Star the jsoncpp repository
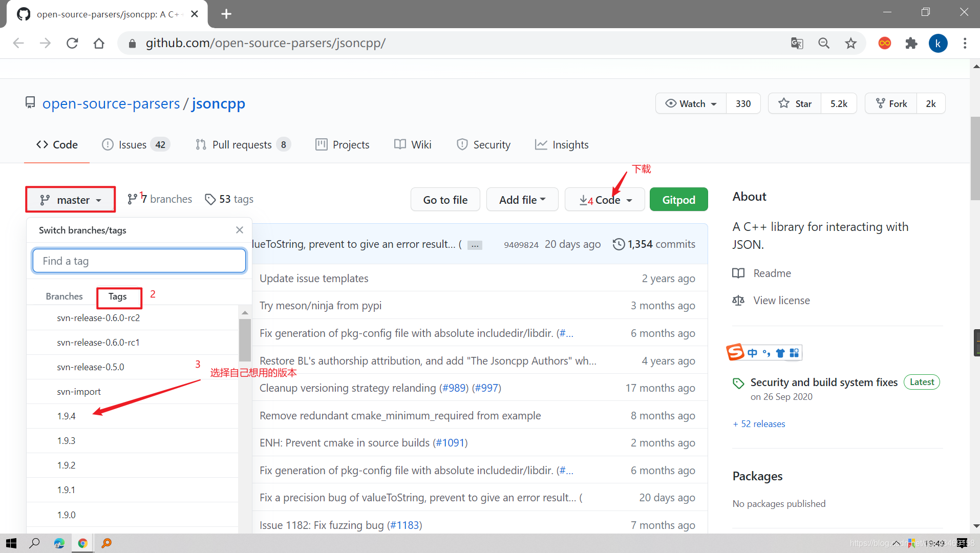 [795, 103]
